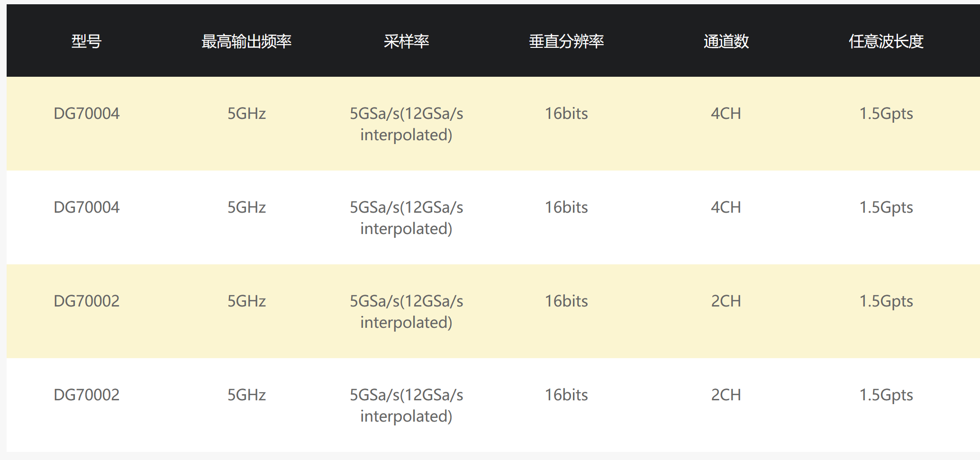Select 2CH in the yellow row
Viewport: 980px width, 460px height.
[726, 301]
